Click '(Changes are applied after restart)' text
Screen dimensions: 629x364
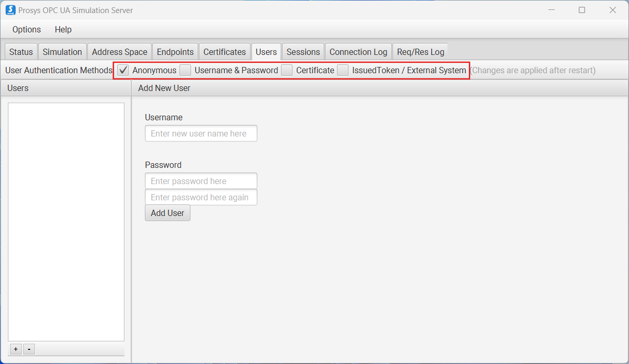tap(533, 70)
